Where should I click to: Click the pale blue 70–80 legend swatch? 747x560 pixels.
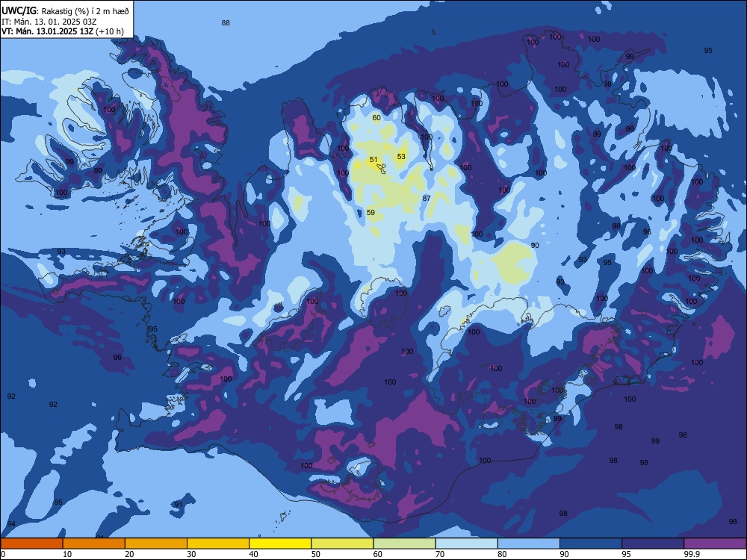click(466, 544)
